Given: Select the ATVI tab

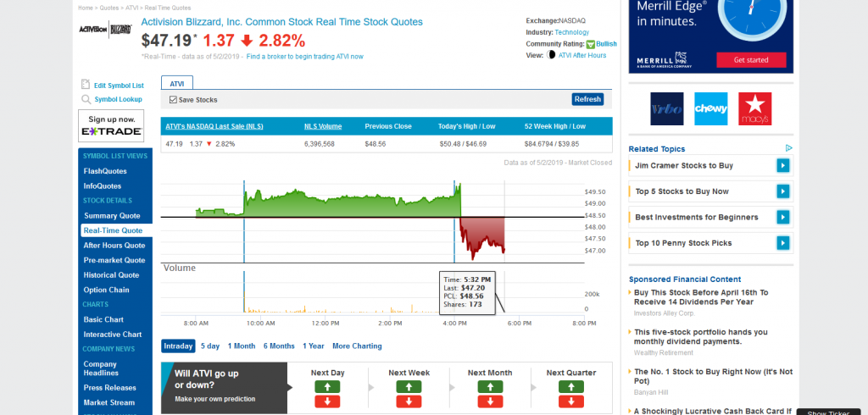Looking at the screenshot, I should tap(177, 83).
